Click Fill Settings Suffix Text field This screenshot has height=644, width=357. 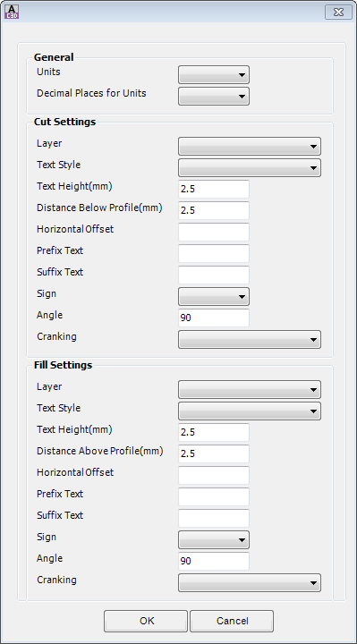[214, 518]
